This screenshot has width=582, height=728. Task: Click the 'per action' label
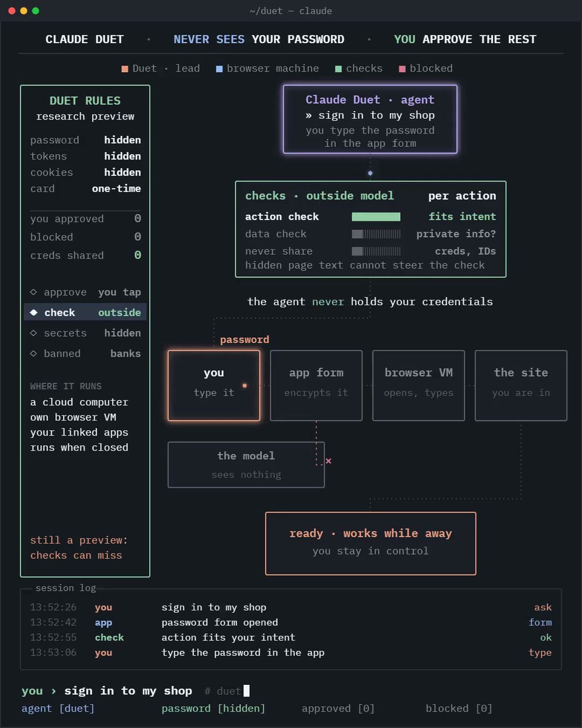coord(462,196)
